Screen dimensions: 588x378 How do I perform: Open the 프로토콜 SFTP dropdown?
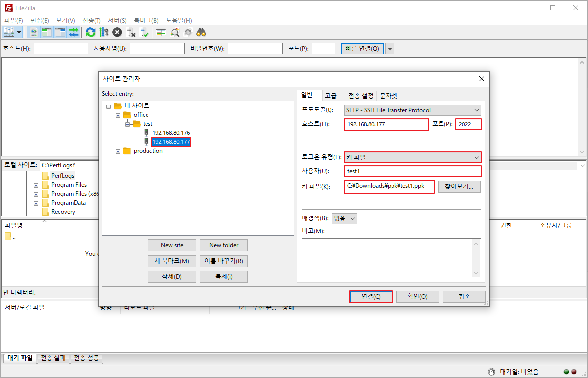[412, 110]
